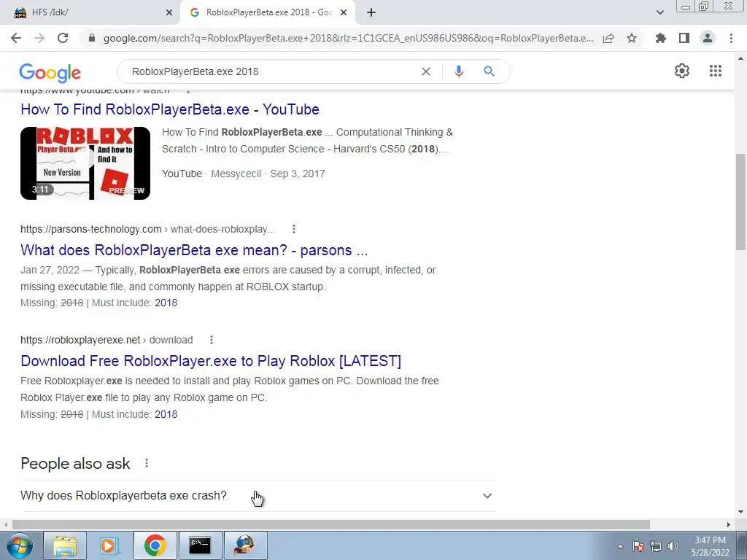Click the vertical scrollbar thumb

(741, 201)
